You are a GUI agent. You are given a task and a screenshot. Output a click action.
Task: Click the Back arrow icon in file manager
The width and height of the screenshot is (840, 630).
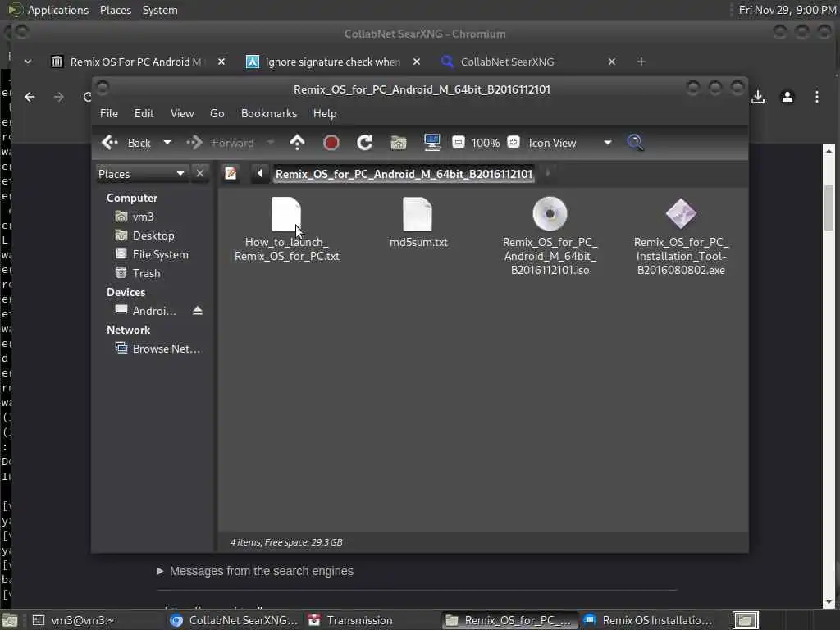[110, 143]
